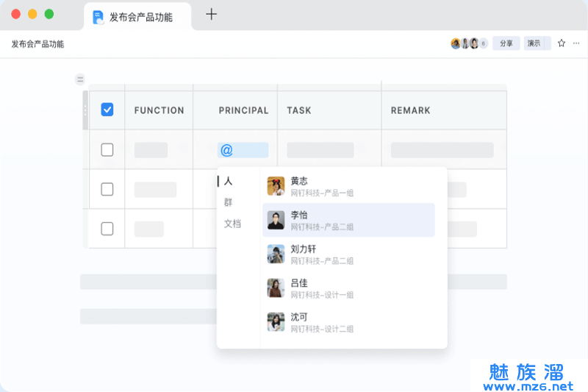The image size is (588, 392).
Task: Click the 分享 share button
Action: point(506,43)
